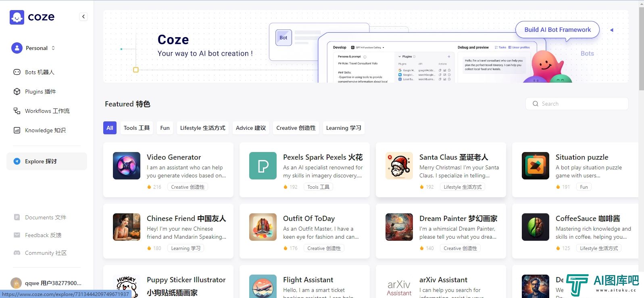
Task: Filter by Lifestyle 生活方式 tab
Action: click(203, 128)
